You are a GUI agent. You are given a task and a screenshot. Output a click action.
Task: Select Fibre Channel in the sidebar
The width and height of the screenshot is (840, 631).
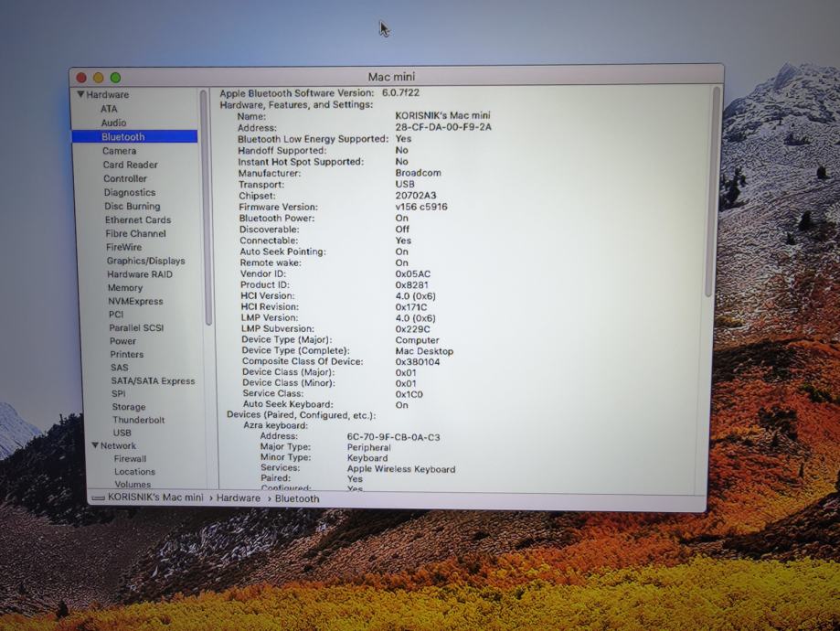pyautogui.click(x=135, y=234)
